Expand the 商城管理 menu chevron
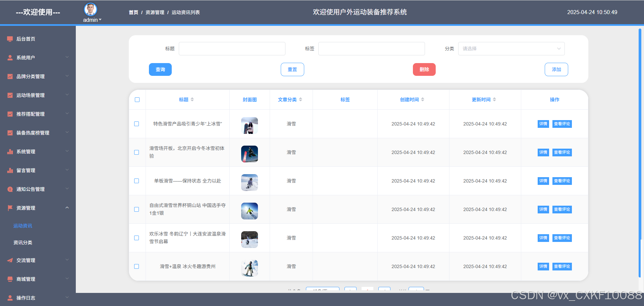 point(67,279)
